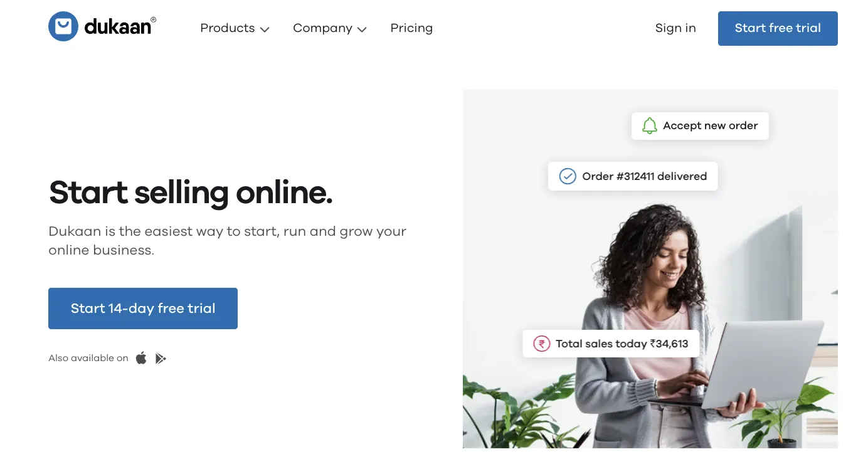868x469 pixels.
Task: Click the green bell notification icon
Action: tap(650, 125)
